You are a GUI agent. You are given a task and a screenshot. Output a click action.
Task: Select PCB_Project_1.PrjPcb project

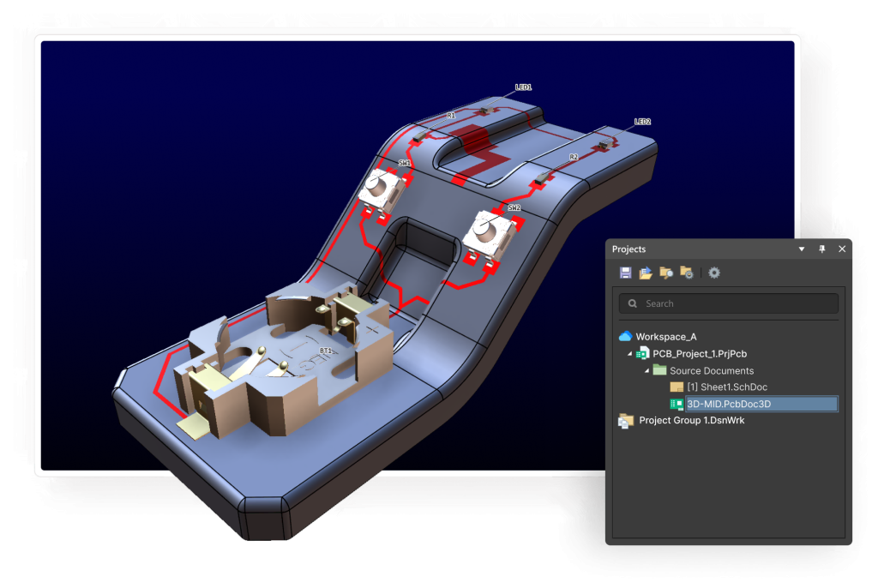[x=699, y=353]
